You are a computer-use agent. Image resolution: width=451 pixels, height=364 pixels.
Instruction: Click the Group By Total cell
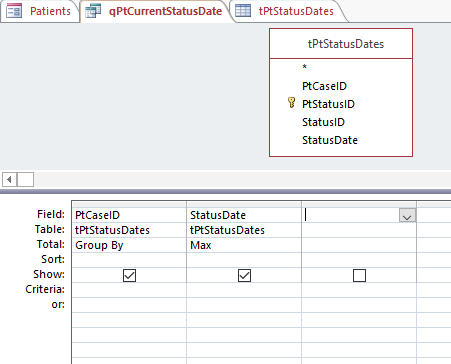pyautogui.click(x=129, y=245)
